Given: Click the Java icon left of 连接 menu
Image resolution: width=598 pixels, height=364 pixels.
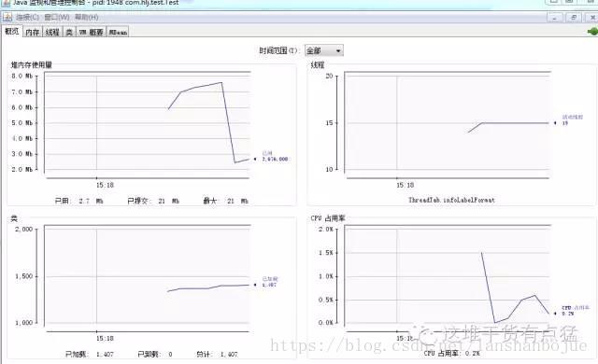Looking at the screenshot, I should [x=7, y=17].
